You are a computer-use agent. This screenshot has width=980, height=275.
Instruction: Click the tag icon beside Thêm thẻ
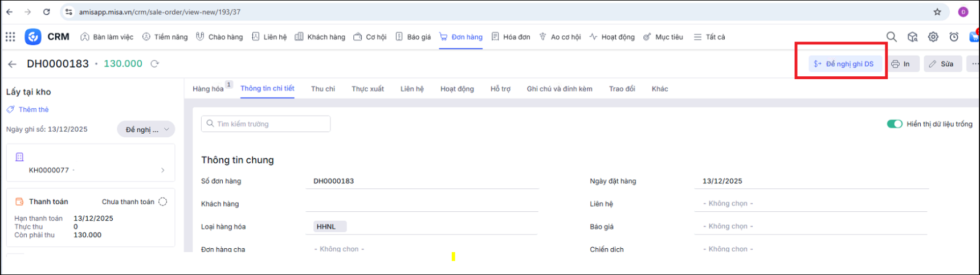[x=10, y=109]
